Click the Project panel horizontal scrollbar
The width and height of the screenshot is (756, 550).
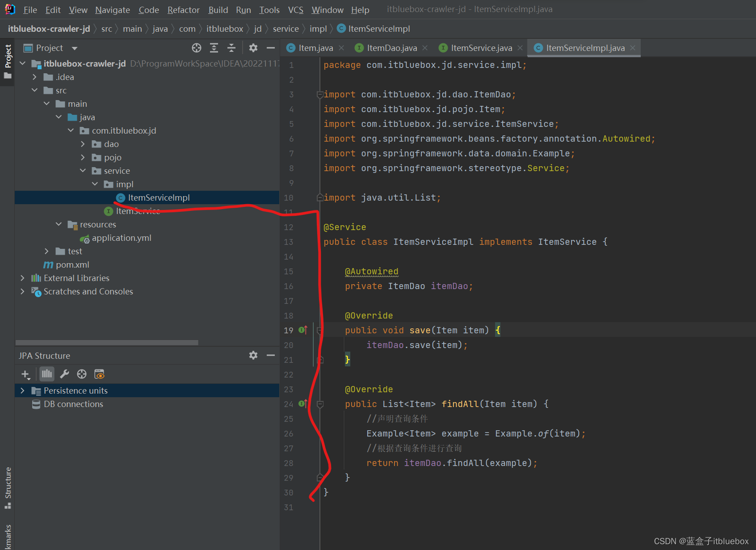(107, 343)
